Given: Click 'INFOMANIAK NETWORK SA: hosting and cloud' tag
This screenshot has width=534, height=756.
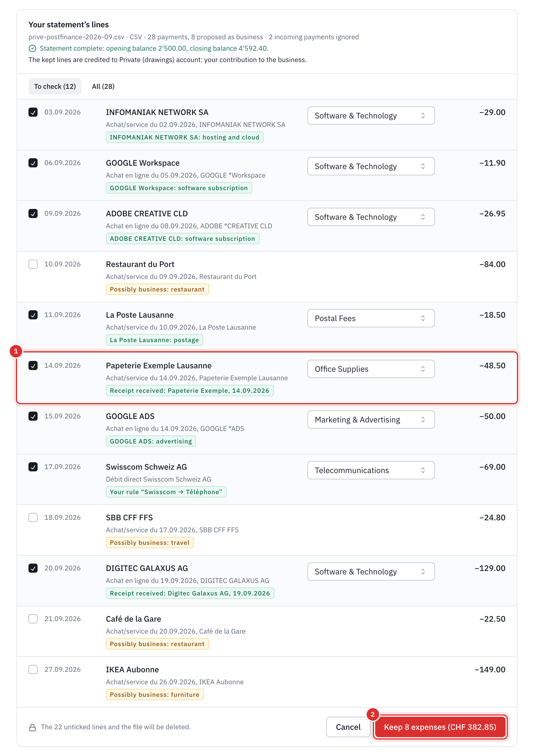Looking at the screenshot, I should click(185, 137).
